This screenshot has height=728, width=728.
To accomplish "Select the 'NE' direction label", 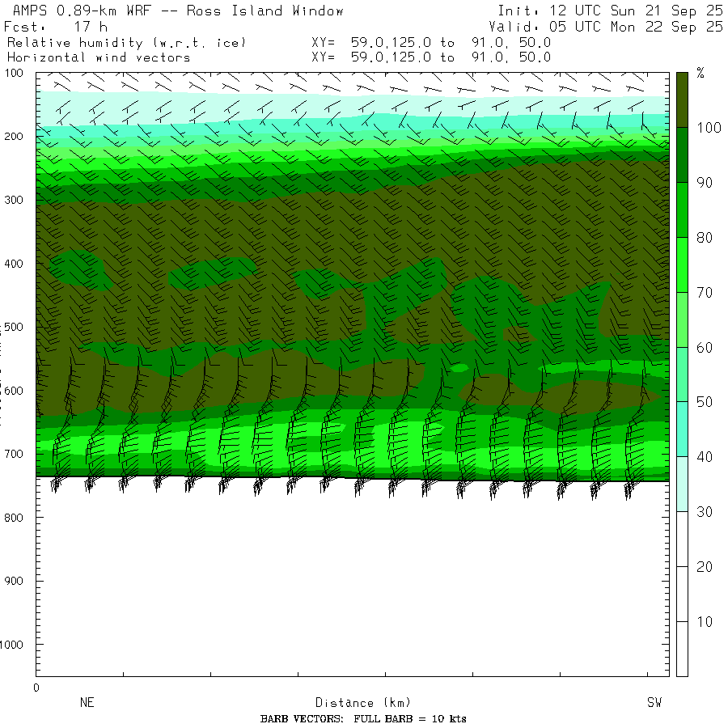I will click(87, 702).
